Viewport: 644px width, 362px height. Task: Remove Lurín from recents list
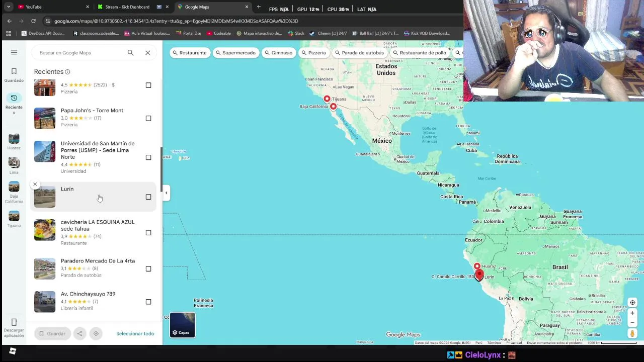[x=35, y=185]
